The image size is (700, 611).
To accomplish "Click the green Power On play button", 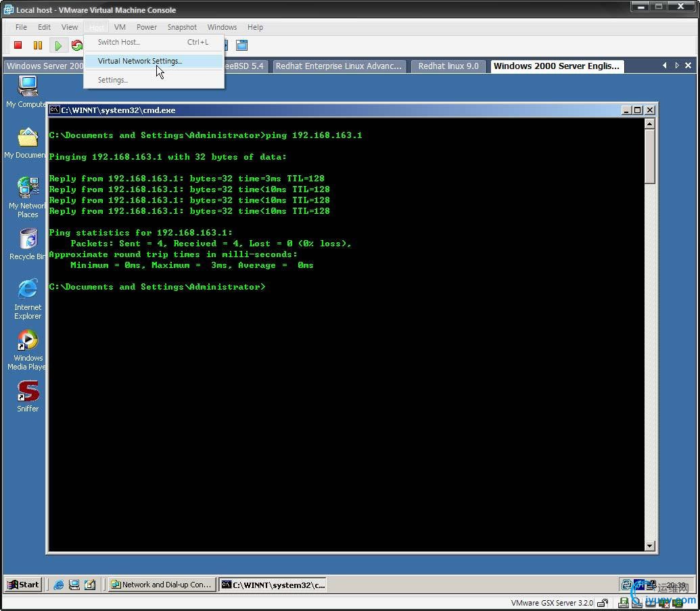I will click(58, 45).
